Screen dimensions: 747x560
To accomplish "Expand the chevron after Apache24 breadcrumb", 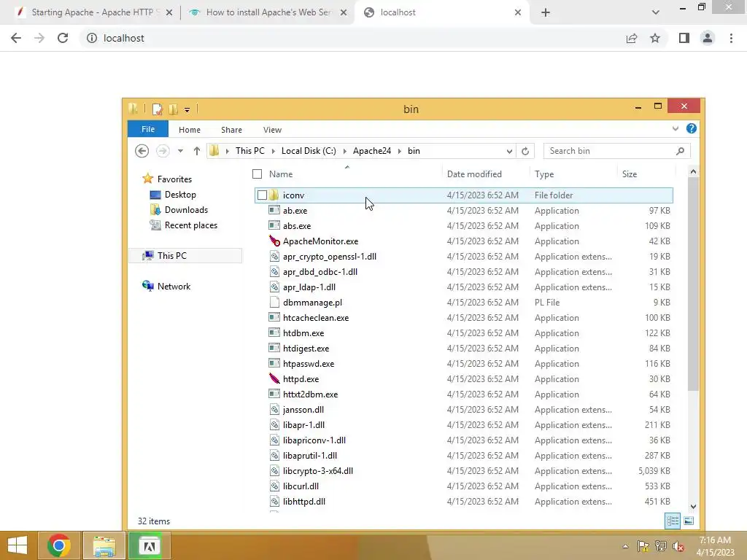I will coord(399,151).
